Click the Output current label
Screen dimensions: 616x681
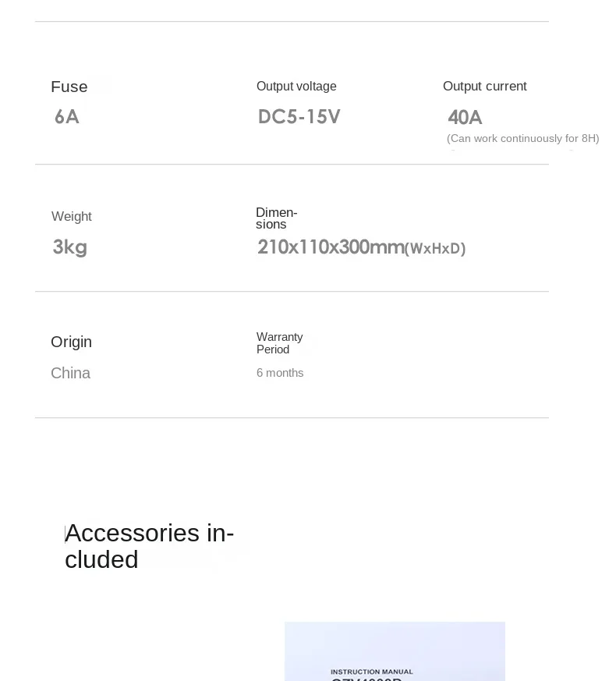tap(484, 86)
